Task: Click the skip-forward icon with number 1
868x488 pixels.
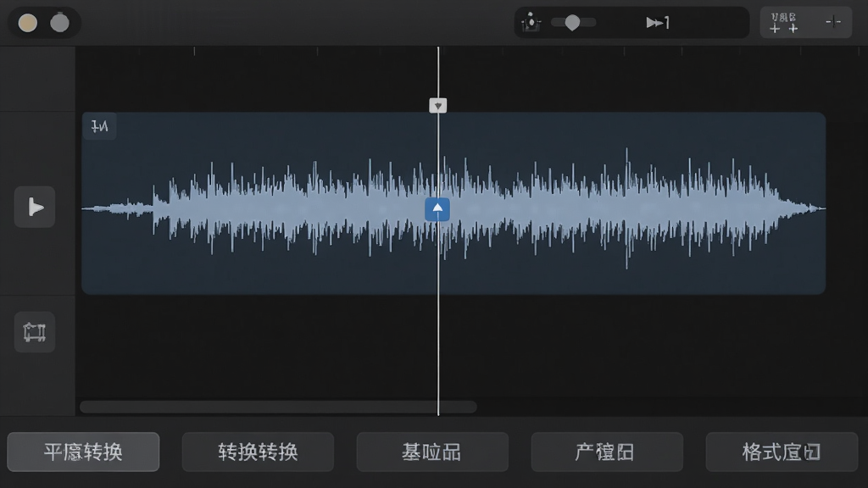Action: point(658,23)
